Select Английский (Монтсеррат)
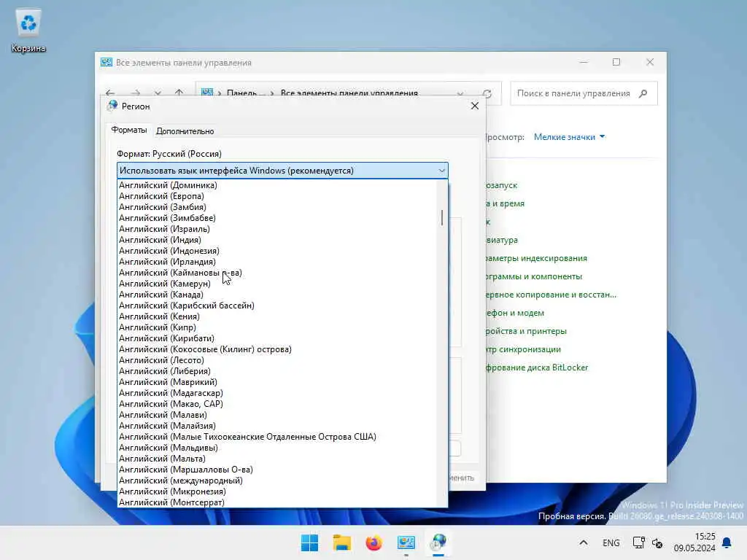Image resolution: width=747 pixels, height=560 pixels. 276,502
